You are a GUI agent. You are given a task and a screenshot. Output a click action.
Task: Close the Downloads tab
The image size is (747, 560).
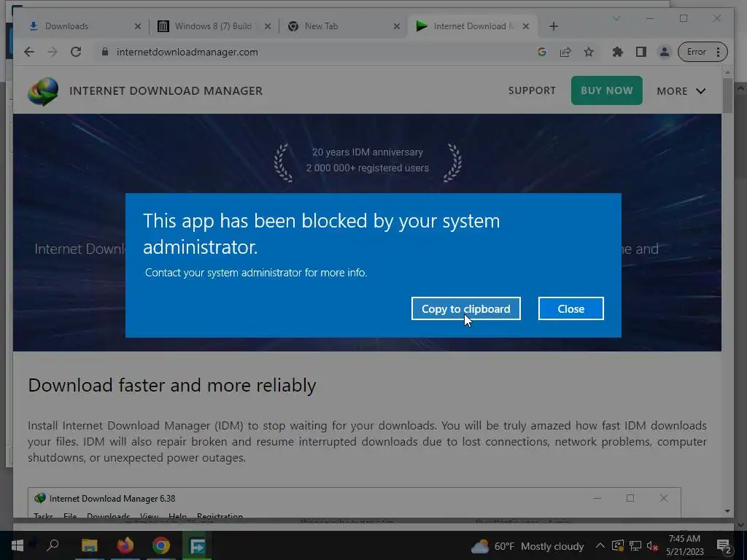138,26
